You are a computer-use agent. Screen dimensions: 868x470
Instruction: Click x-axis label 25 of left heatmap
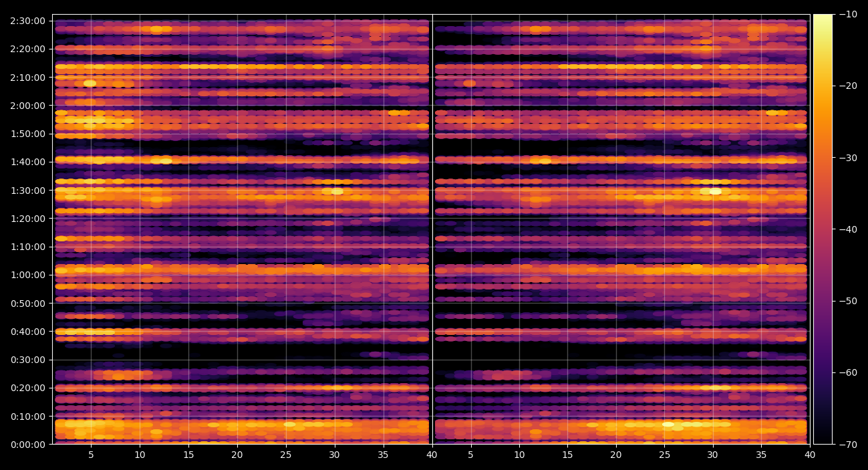tap(286, 455)
